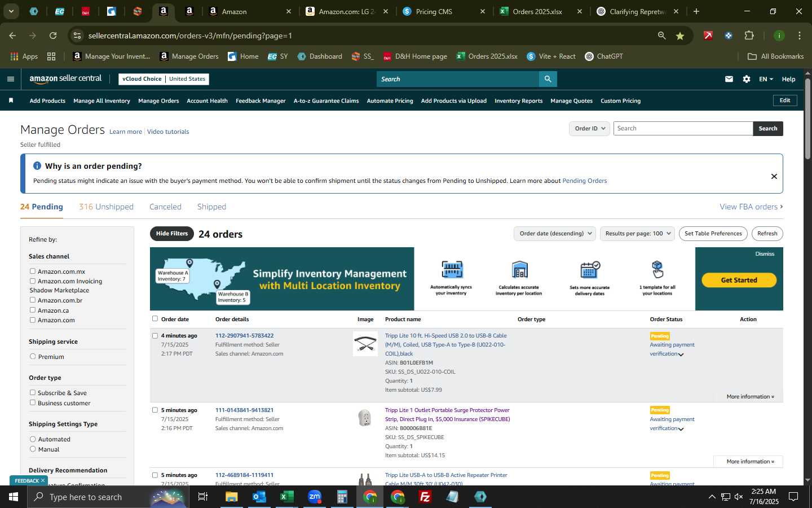Image resolution: width=812 pixels, height=508 pixels.
Task: Click the Windows Start button
Action: [x=14, y=497]
